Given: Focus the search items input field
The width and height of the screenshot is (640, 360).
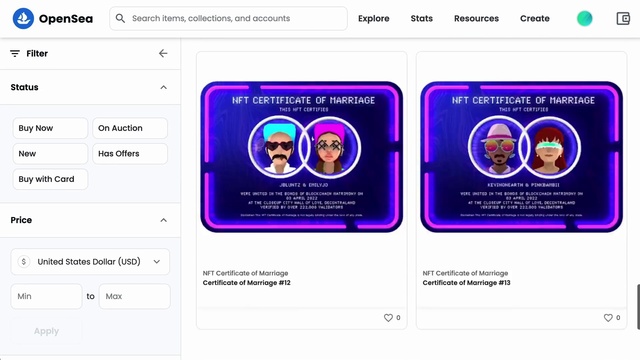Looking at the screenshot, I should click(x=229, y=18).
